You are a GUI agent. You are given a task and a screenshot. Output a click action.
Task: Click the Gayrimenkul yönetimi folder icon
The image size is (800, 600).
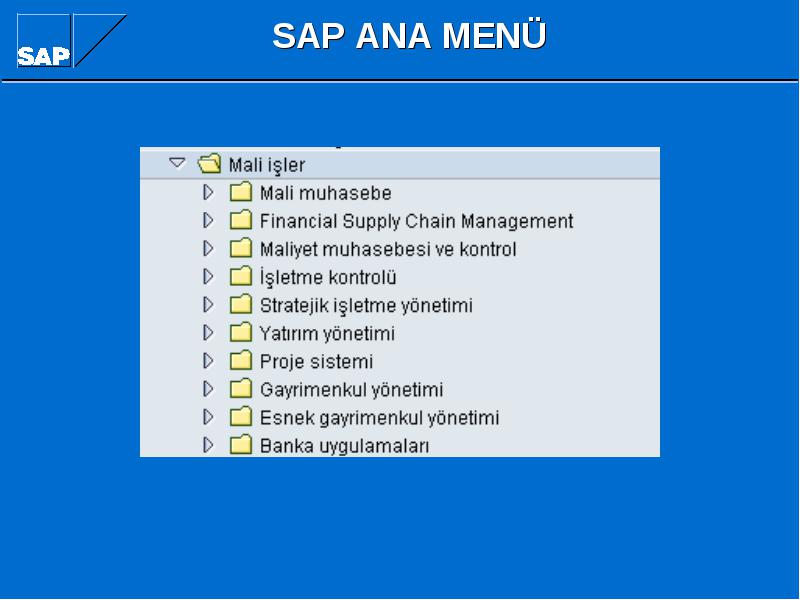(x=241, y=388)
